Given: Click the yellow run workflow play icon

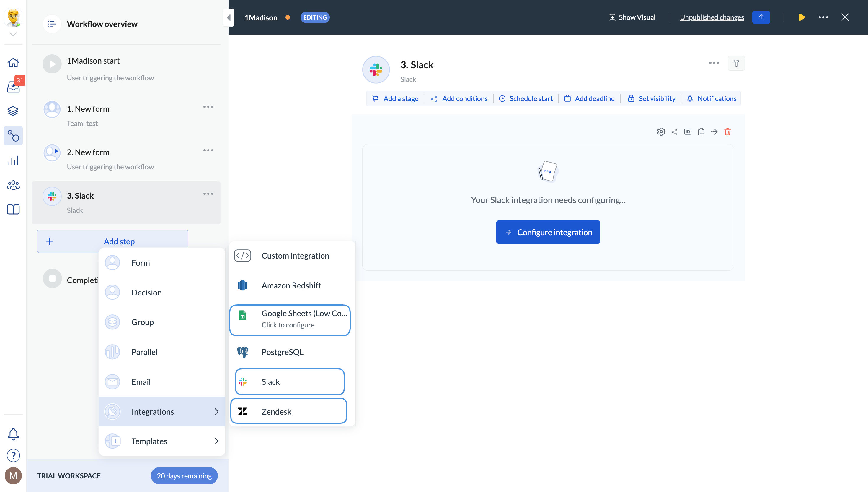Looking at the screenshot, I should pyautogui.click(x=802, y=17).
